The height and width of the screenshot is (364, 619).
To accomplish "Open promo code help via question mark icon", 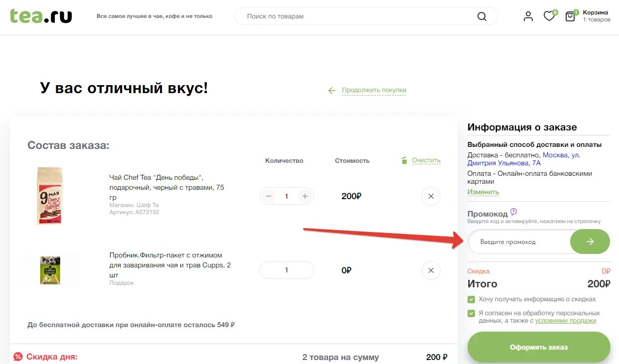I will (x=512, y=211).
